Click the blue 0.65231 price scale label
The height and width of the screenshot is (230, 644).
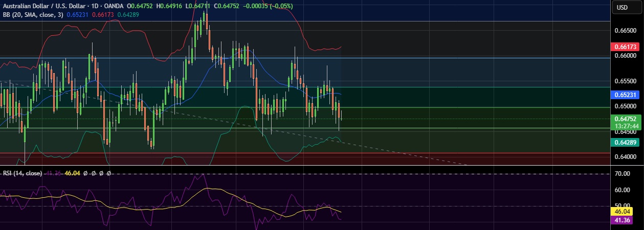(x=625, y=95)
